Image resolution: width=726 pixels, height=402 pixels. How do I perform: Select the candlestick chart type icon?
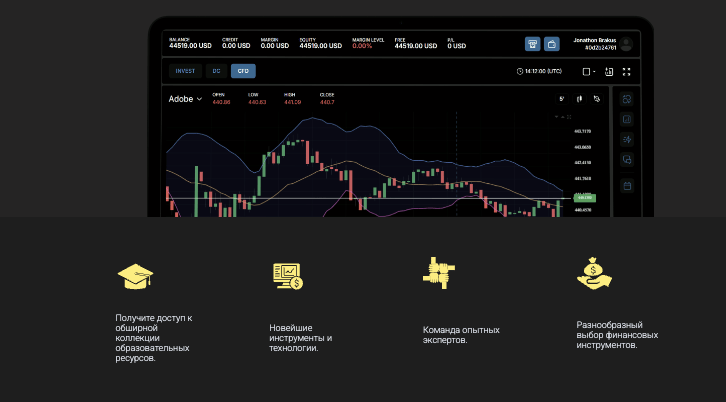coord(579,98)
